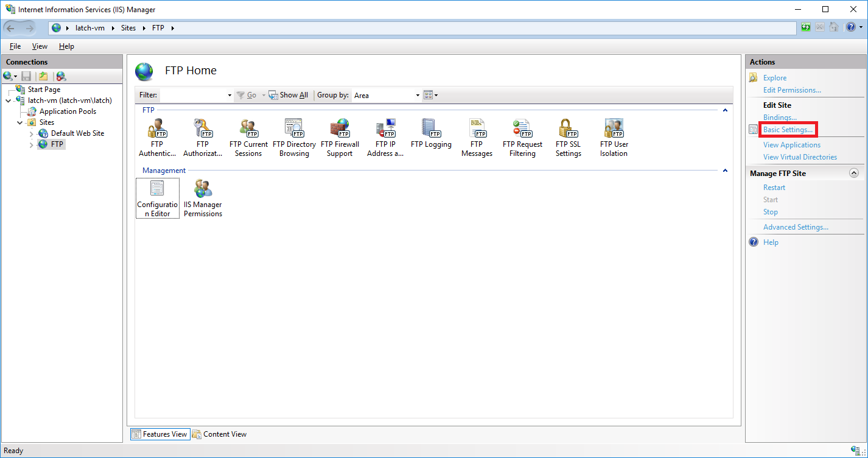Stop the FTP site
The height and width of the screenshot is (458, 868).
[771, 212]
